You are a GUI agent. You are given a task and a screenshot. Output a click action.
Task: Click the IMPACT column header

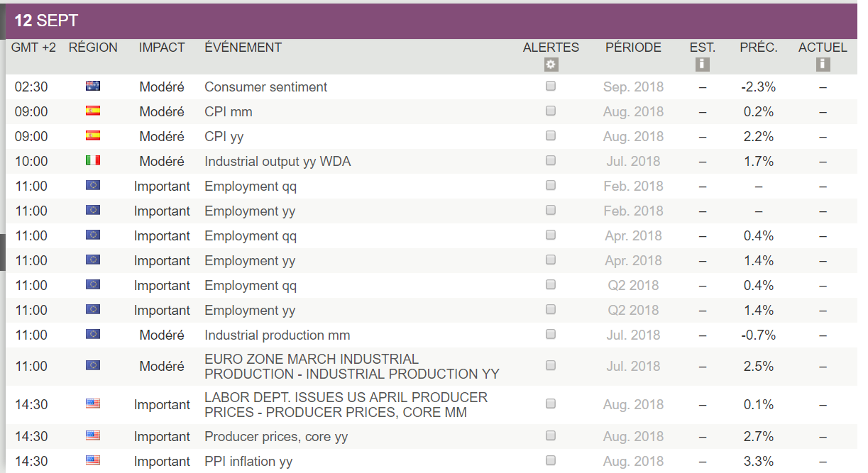[x=162, y=48]
